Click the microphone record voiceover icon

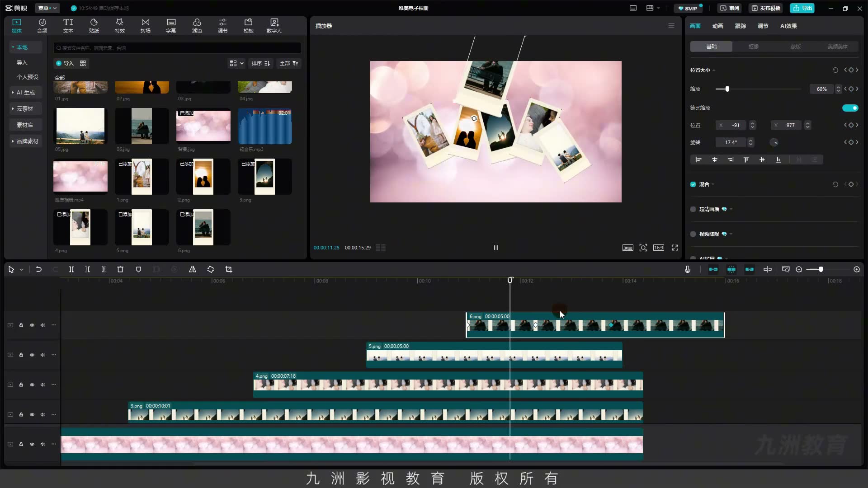coord(688,269)
